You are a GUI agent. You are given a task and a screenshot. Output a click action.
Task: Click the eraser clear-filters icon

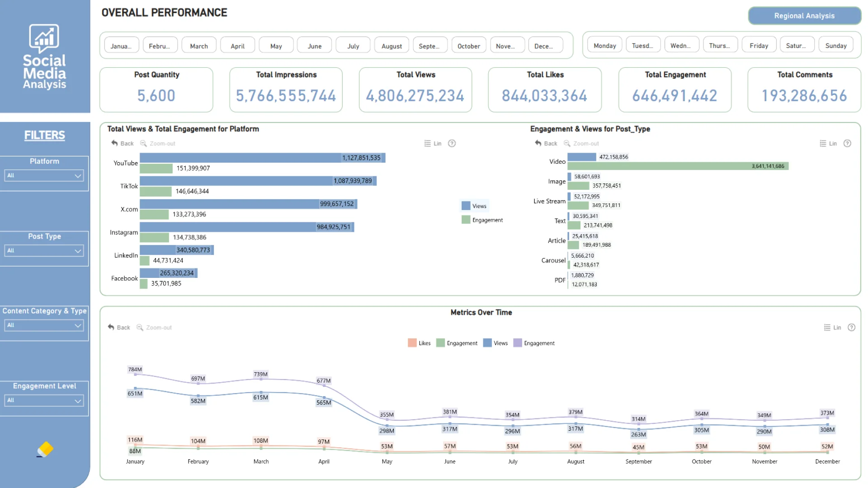tap(45, 449)
